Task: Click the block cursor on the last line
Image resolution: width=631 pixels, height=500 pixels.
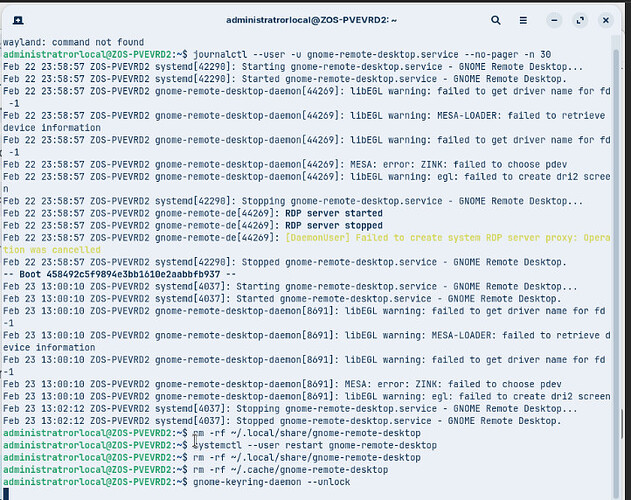Action: (x=6, y=494)
